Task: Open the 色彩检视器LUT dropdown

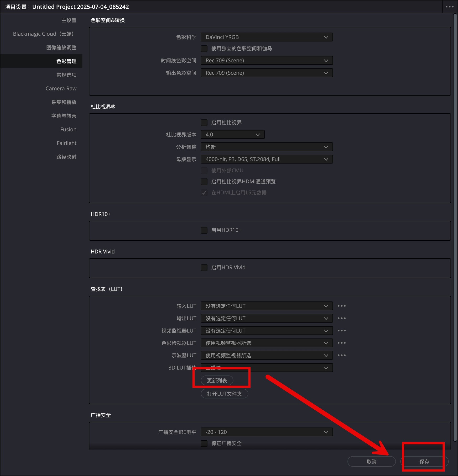Action: [x=267, y=343]
